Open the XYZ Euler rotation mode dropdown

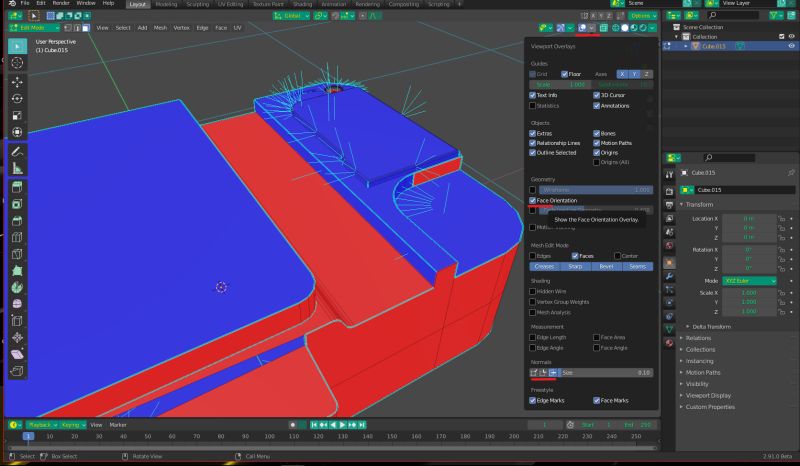tap(749, 281)
